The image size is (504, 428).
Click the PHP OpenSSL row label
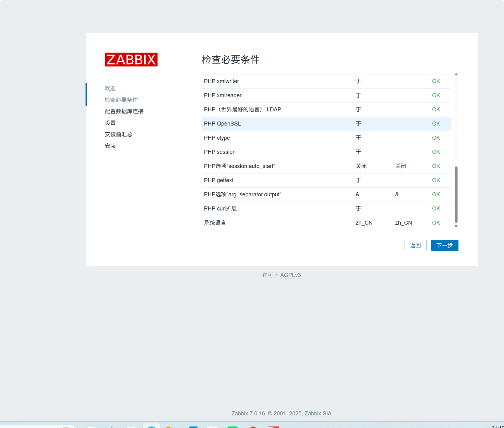pos(222,124)
